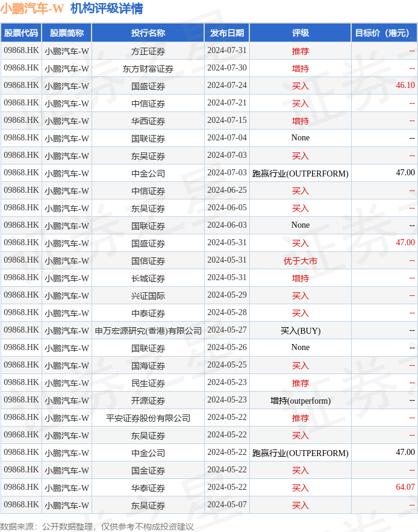Click 国盛证券 in the 2024-07-24 row
This screenshot has height=532, width=418.
click(148, 86)
